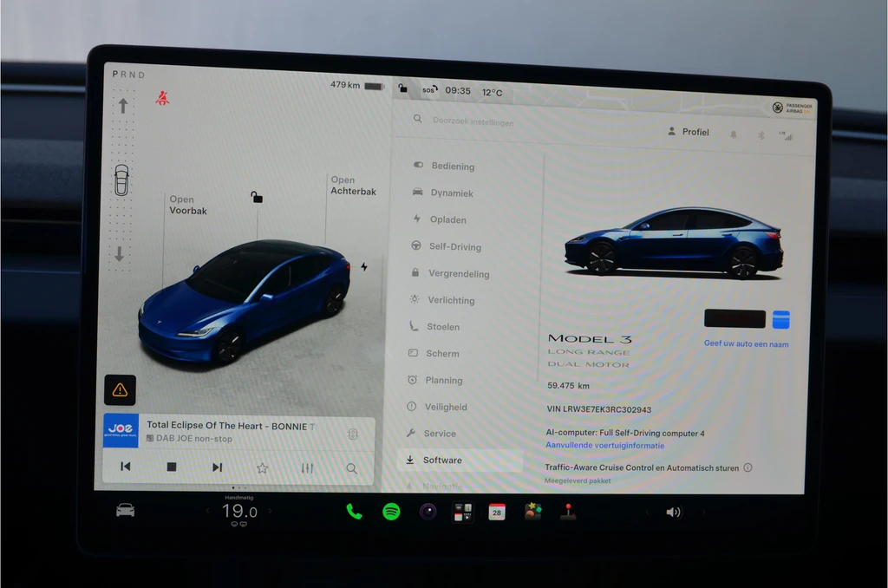Open the Achterbak rear trunk

pos(354,186)
